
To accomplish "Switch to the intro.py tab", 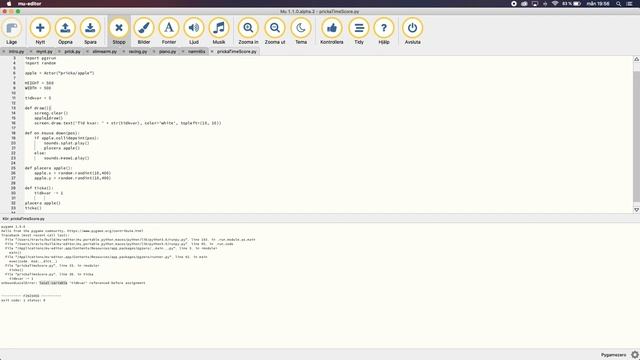I will pyautogui.click(x=16, y=52).
